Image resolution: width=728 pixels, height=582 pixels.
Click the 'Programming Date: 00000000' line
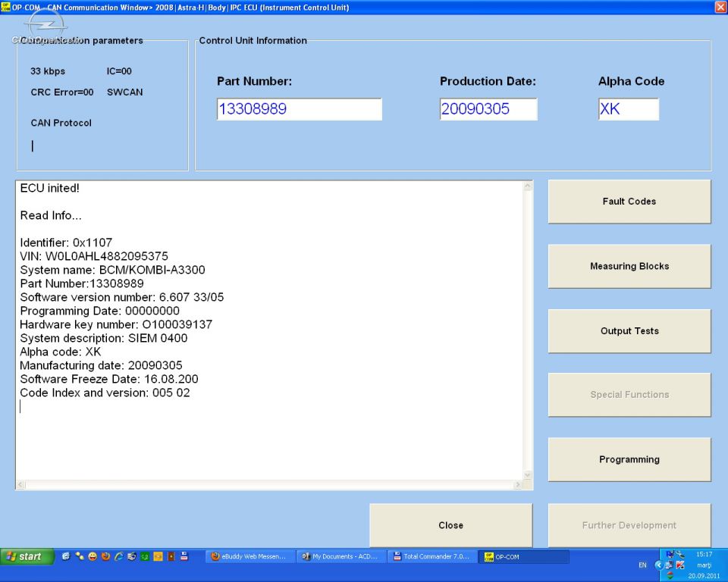(x=100, y=311)
